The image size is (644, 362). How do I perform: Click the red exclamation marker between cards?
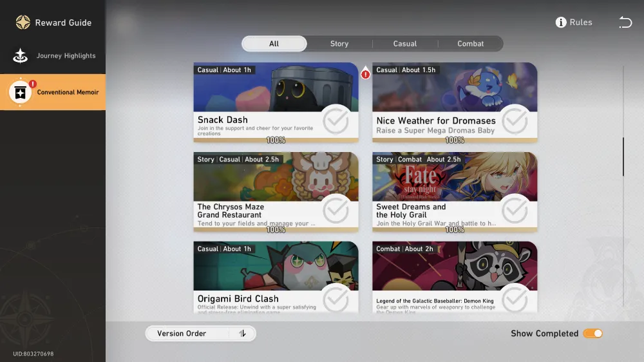365,73
